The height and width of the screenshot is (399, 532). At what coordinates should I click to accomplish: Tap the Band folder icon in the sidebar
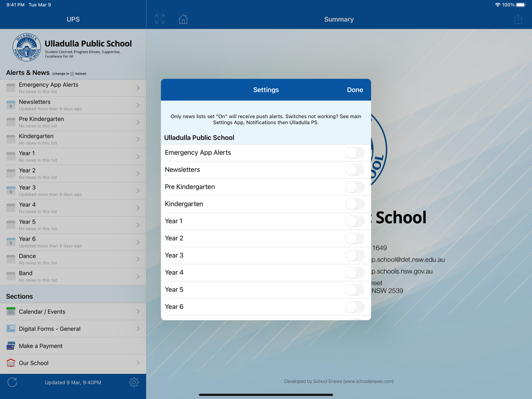tap(11, 276)
